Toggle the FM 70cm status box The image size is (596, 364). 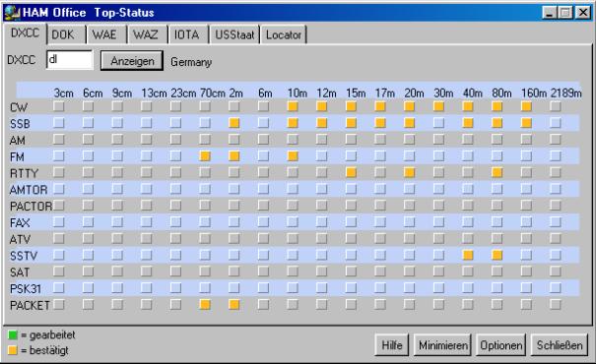click(x=205, y=155)
